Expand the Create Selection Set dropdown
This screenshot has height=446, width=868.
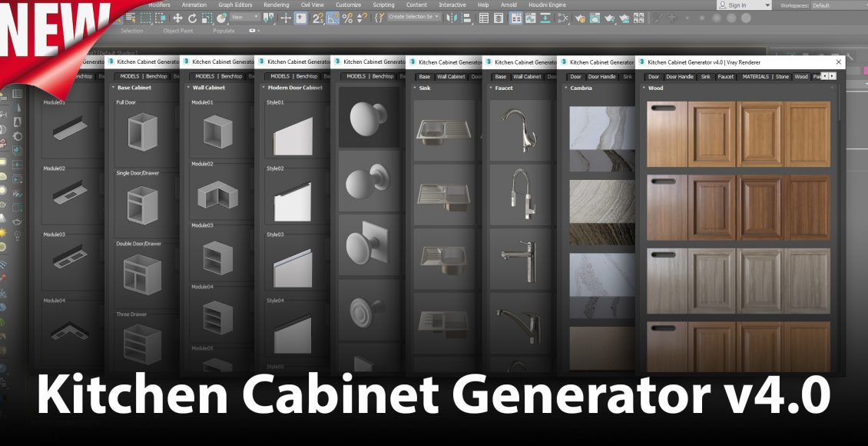click(413, 17)
